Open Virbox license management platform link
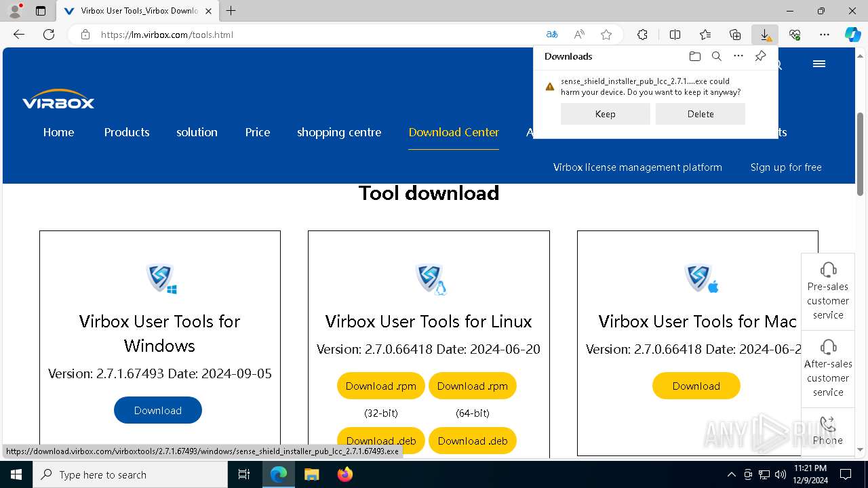This screenshot has height=488, width=868. point(637,167)
